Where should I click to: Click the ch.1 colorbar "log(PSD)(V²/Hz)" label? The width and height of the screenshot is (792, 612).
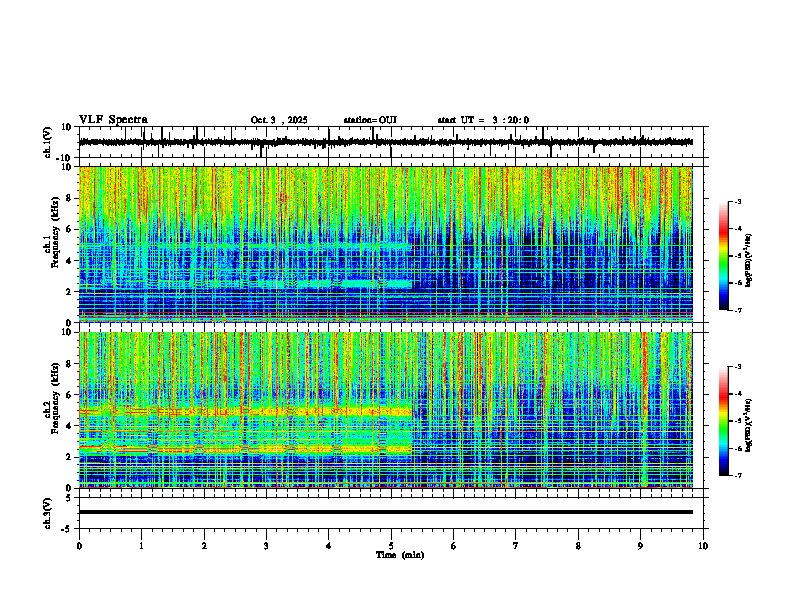(749, 260)
